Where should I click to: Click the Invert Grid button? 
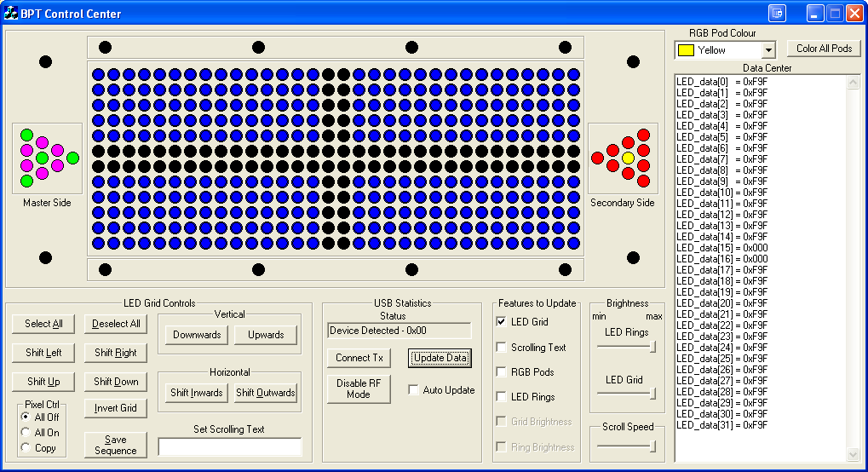coord(116,408)
